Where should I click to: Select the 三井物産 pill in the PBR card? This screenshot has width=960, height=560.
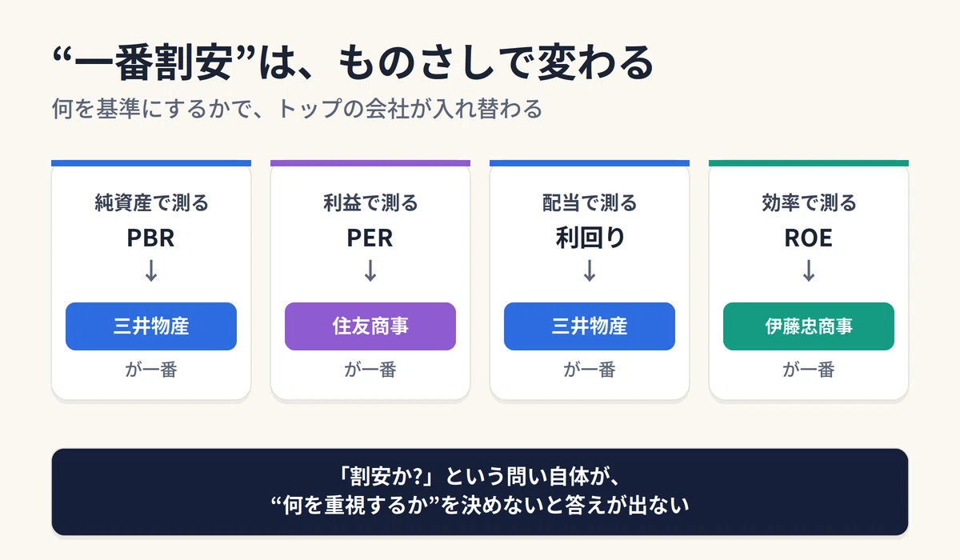coord(151,326)
